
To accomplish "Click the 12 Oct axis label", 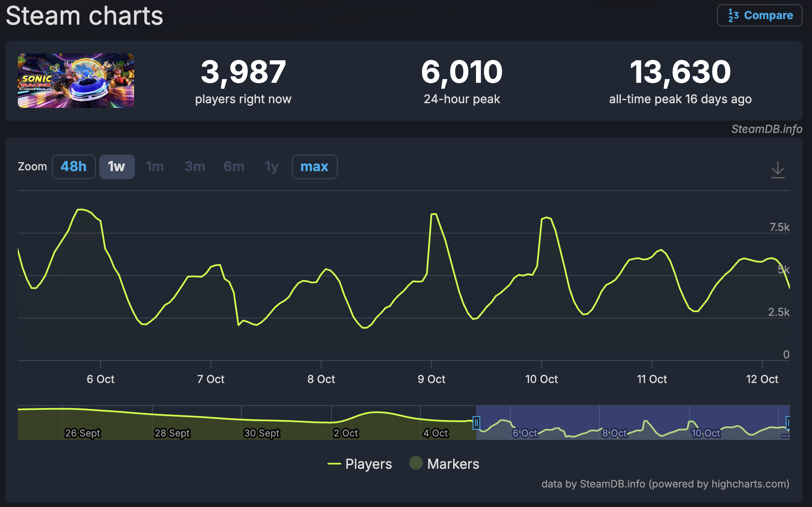I will 762,379.
